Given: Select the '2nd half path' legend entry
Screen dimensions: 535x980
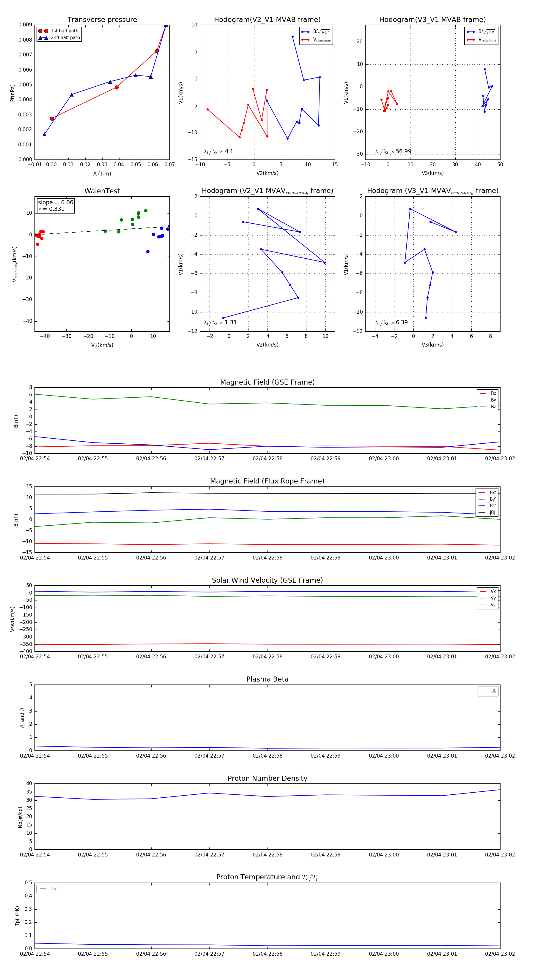Looking at the screenshot, I should [59, 38].
